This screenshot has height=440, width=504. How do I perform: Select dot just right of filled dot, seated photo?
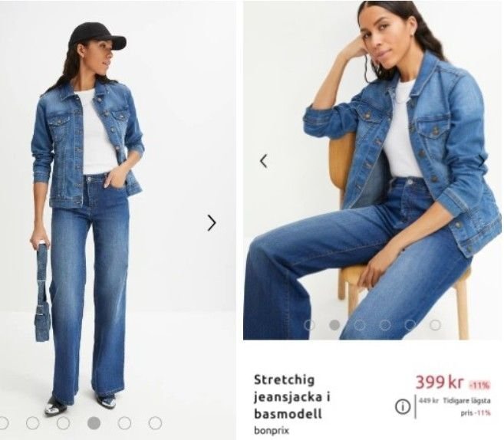(x=360, y=325)
